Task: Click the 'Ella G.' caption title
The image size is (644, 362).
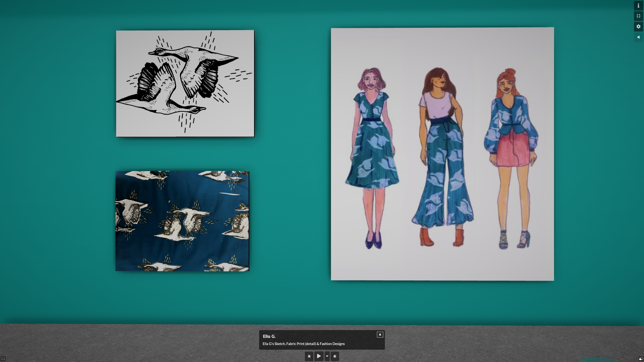Action: pos(269,336)
